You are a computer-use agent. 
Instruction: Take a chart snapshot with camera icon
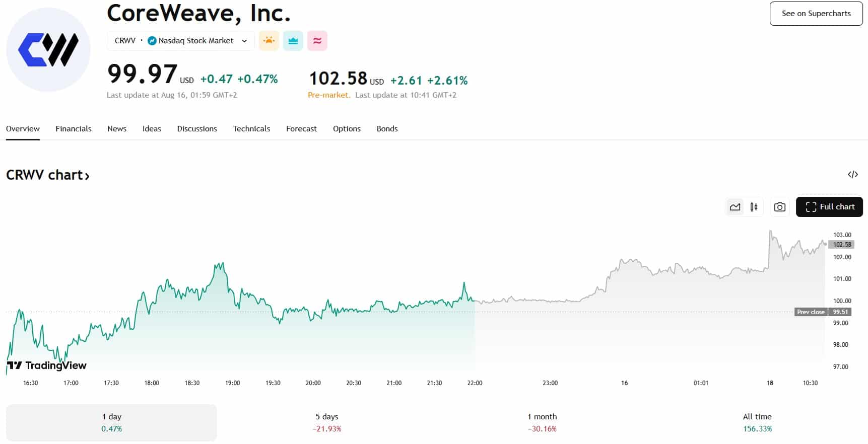click(x=779, y=207)
